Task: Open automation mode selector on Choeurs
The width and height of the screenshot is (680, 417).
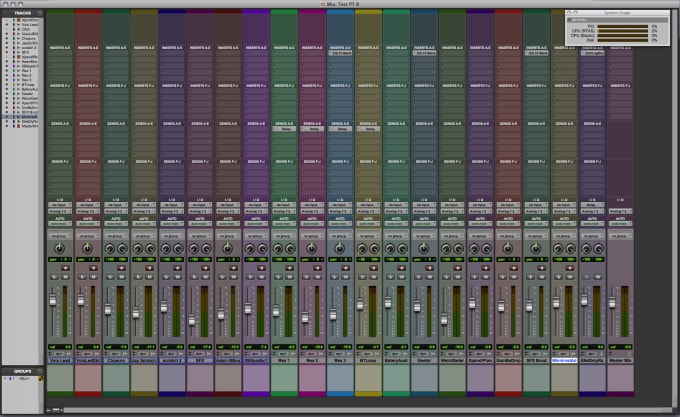Action: tap(116, 224)
